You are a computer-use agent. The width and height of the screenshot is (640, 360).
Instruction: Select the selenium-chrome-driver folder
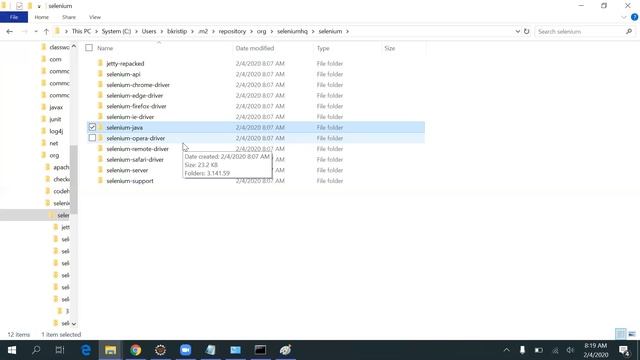138,85
